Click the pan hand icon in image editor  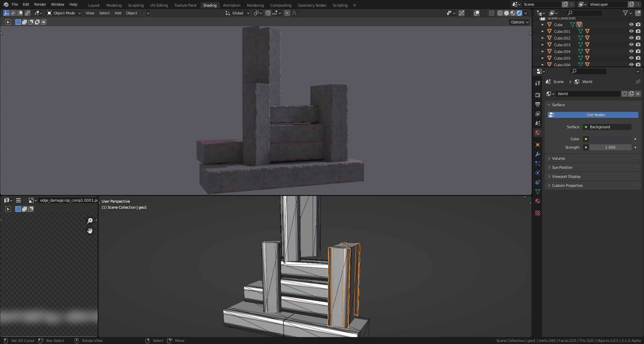tap(90, 231)
